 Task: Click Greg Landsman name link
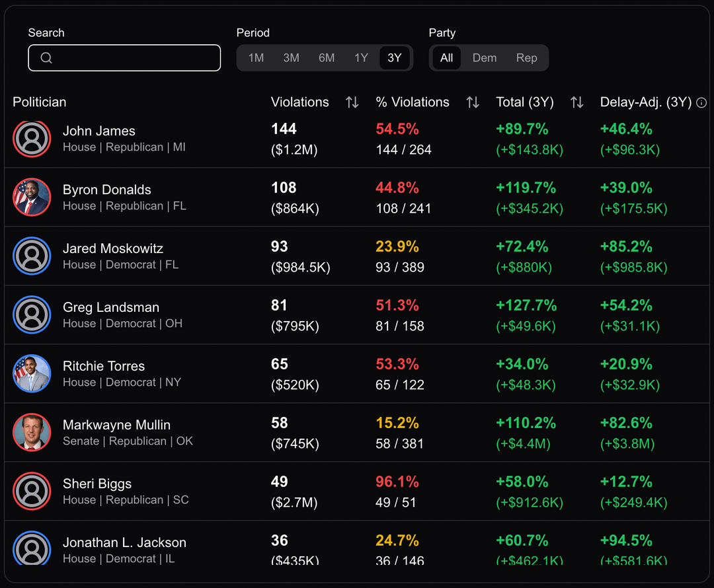pyautogui.click(x=111, y=307)
